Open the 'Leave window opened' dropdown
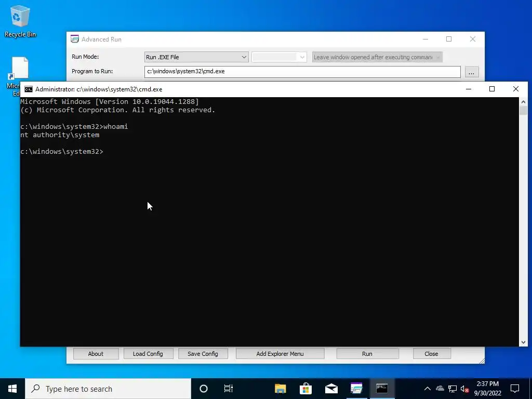 pos(377,57)
